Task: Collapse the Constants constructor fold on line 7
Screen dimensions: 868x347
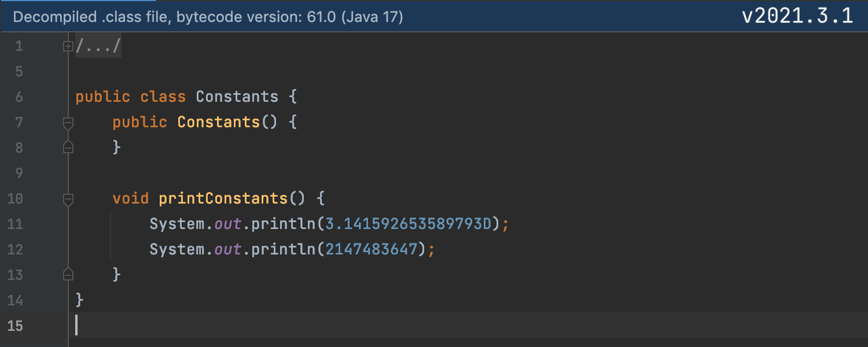Action: pos(68,122)
